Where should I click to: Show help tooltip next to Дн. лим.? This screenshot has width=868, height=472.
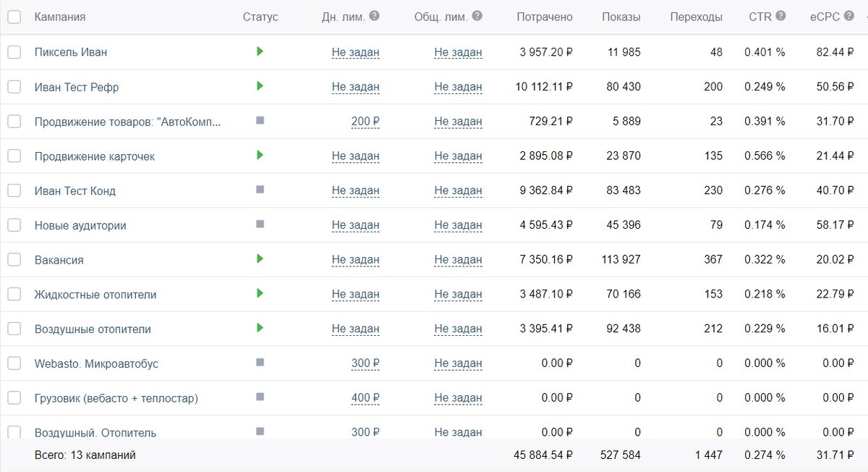pyautogui.click(x=374, y=16)
